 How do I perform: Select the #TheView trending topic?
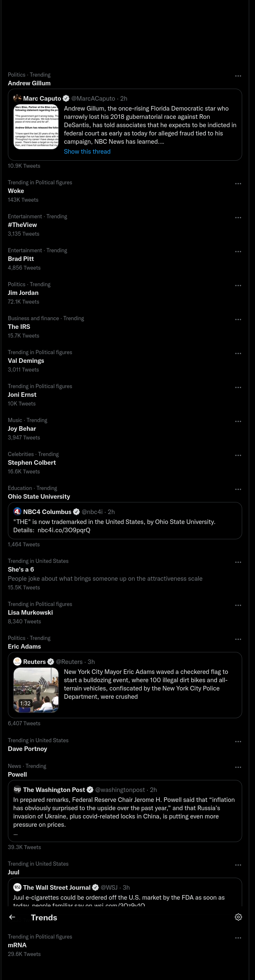(x=22, y=225)
